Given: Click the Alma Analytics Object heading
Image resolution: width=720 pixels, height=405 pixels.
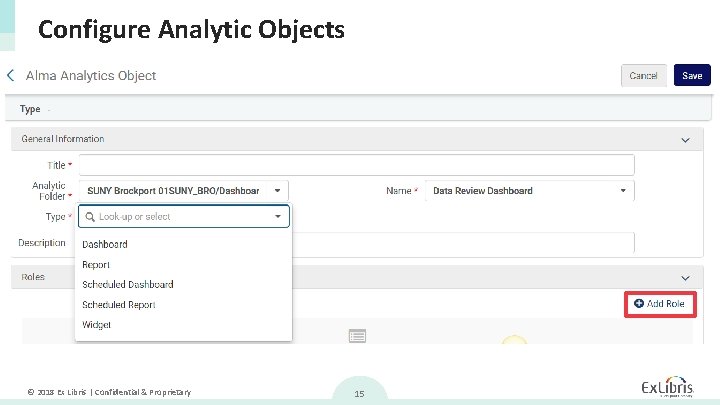Looking at the screenshot, I should tap(91, 75).
